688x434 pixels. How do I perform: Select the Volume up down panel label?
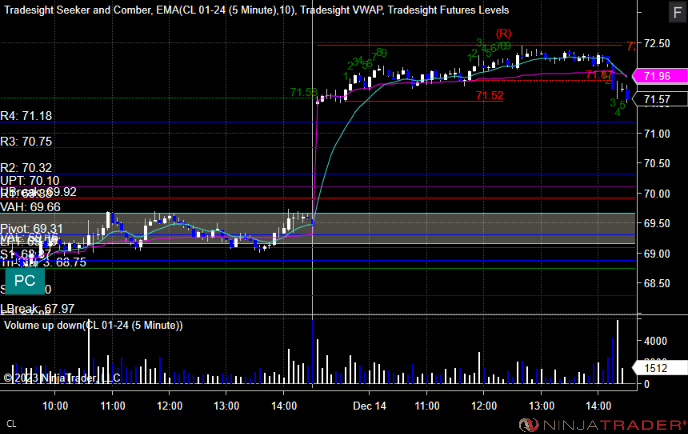[x=93, y=325]
